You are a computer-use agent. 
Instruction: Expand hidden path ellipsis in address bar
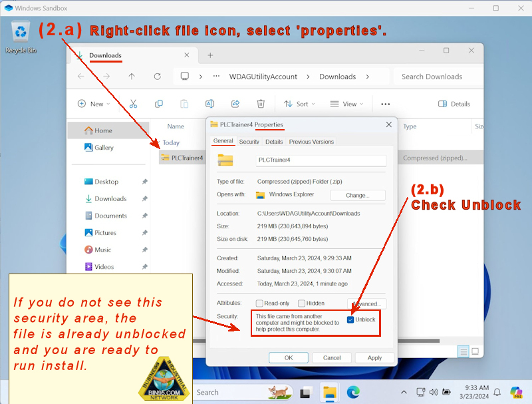pos(216,77)
